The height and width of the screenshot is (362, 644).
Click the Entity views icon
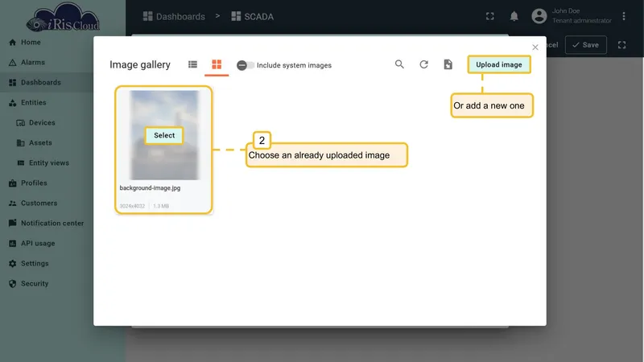(21, 163)
